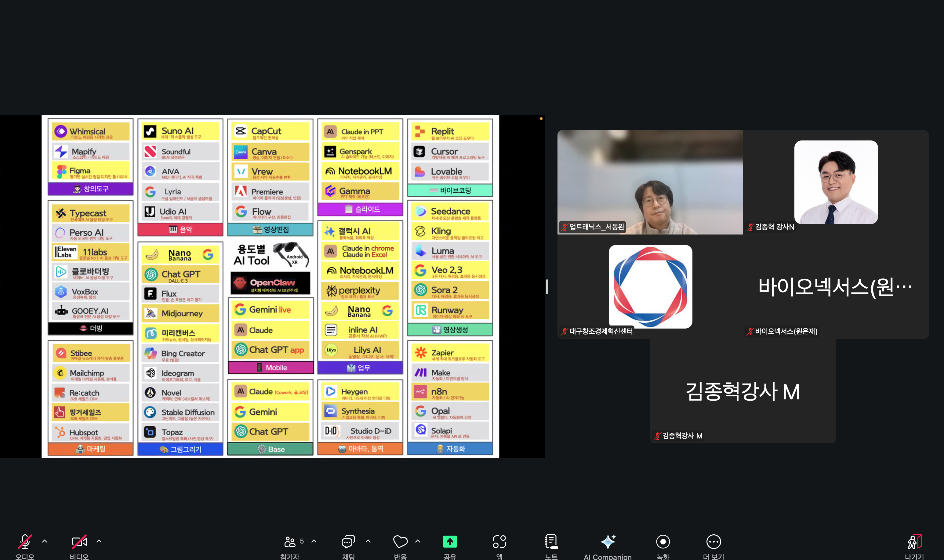Open the participants panel icon

tap(290, 542)
